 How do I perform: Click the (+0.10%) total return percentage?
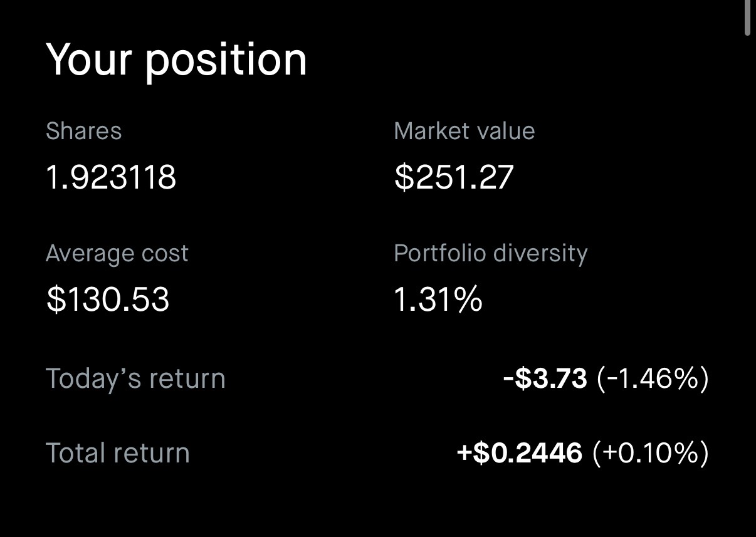pyautogui.click(x=650, y=453)
